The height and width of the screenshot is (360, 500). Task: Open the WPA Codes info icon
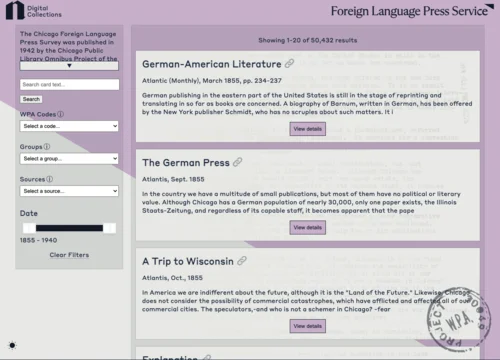60,114
